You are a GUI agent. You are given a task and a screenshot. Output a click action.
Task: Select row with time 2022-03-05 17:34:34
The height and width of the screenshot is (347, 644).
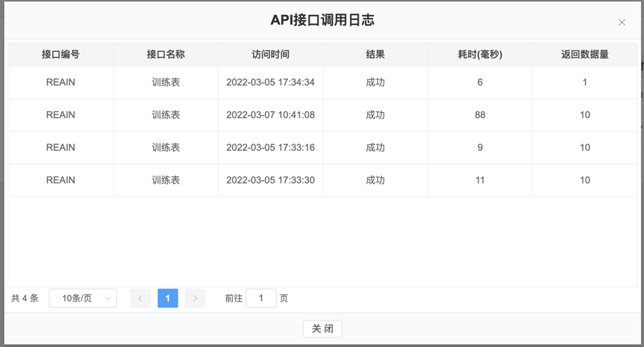323,82
